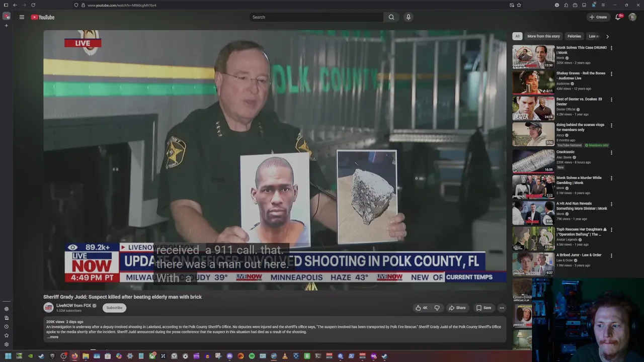This screenshot has width=644, height=362.
Task: Select the More from this story chip
Action: pyautogui.click(x=543, y=36)
